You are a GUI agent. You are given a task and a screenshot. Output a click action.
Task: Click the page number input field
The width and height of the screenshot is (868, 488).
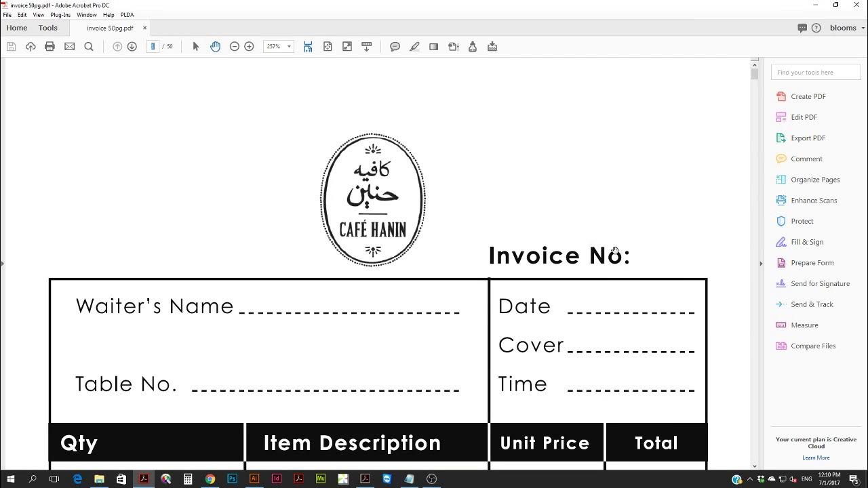point(153,47)
